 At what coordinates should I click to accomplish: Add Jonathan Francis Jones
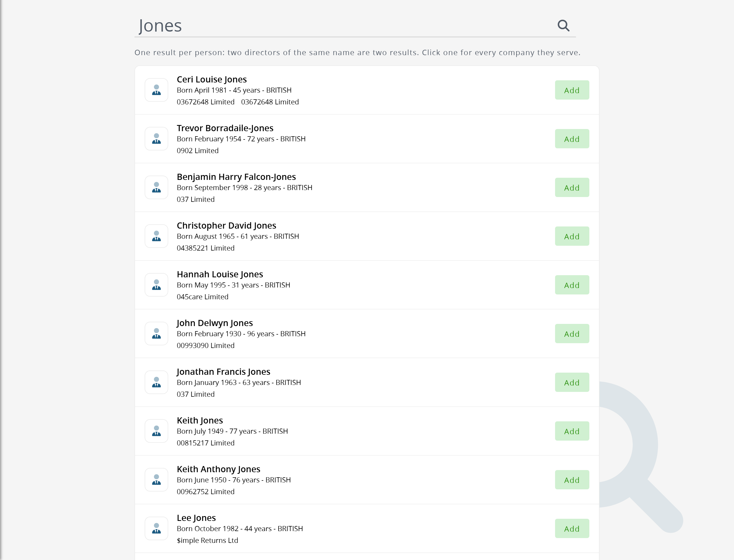(572, 382)
